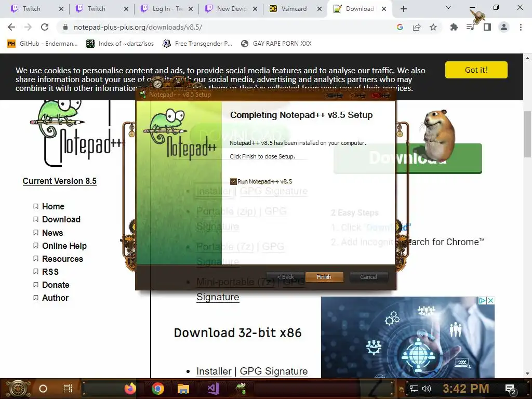Open Visual Studio from taskbar

tap(212, 389)
